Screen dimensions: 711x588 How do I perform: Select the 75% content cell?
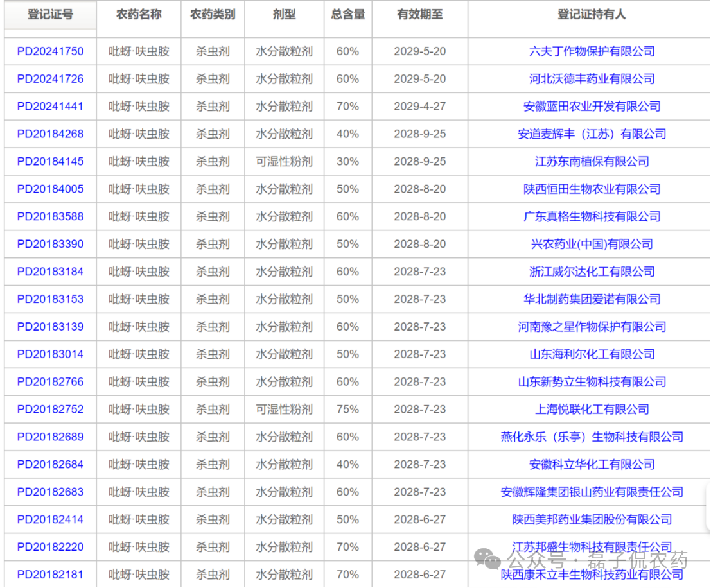tap(347, 410)
